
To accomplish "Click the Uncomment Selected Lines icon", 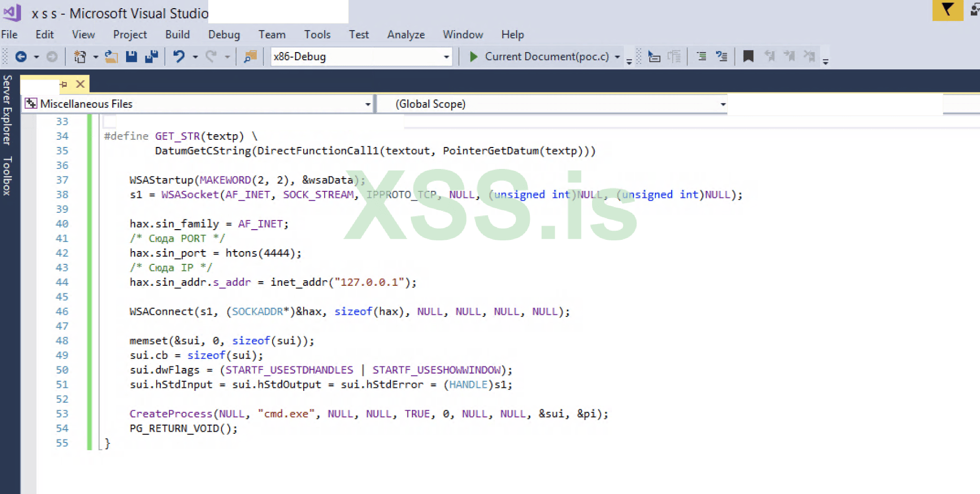I will pos(722,57).
